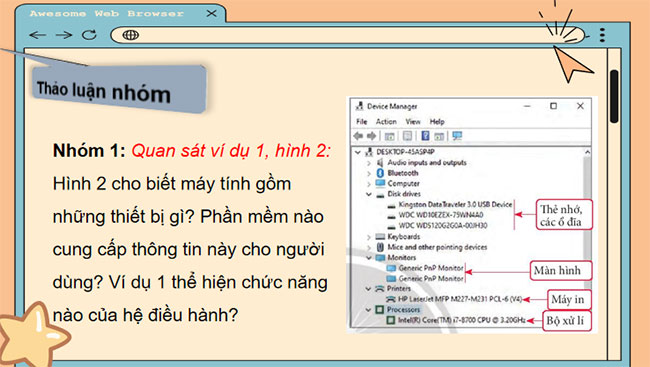The height and width of the screenshot is (367, 650).
Task: Click the browser forward arrow
Action: click(64, 35)
